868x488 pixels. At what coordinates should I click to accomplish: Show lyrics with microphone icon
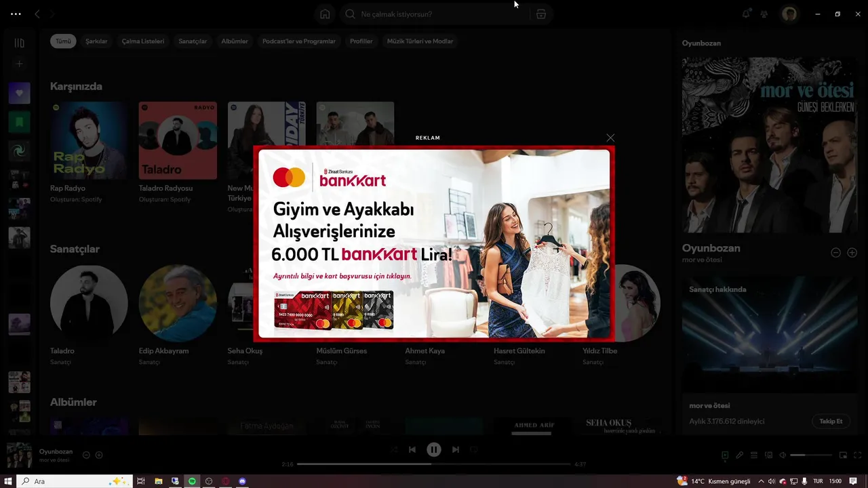[740, 455]
